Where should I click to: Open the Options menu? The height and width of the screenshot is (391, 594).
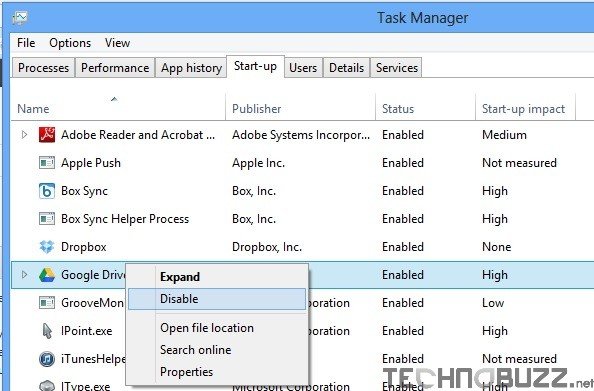pyautogui.click(x=70, y=43)
